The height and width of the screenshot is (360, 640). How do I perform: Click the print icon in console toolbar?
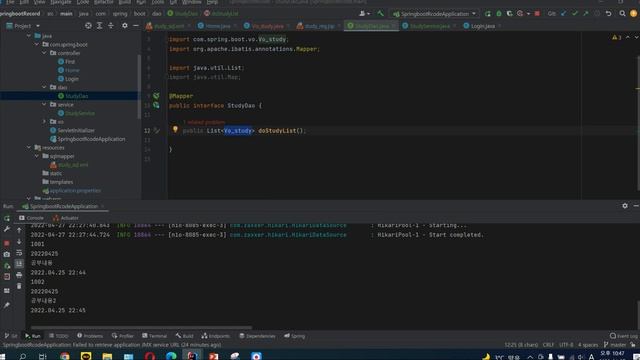tap(19, 276)
